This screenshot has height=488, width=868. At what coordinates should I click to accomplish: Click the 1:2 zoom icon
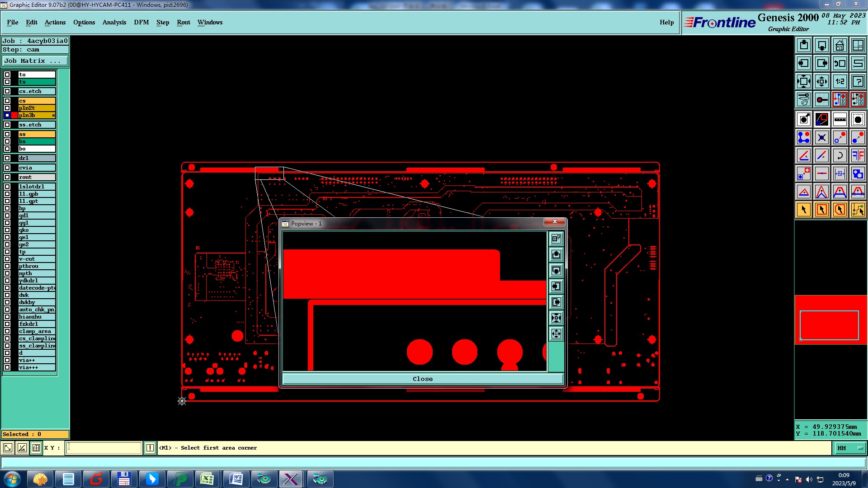840,81
